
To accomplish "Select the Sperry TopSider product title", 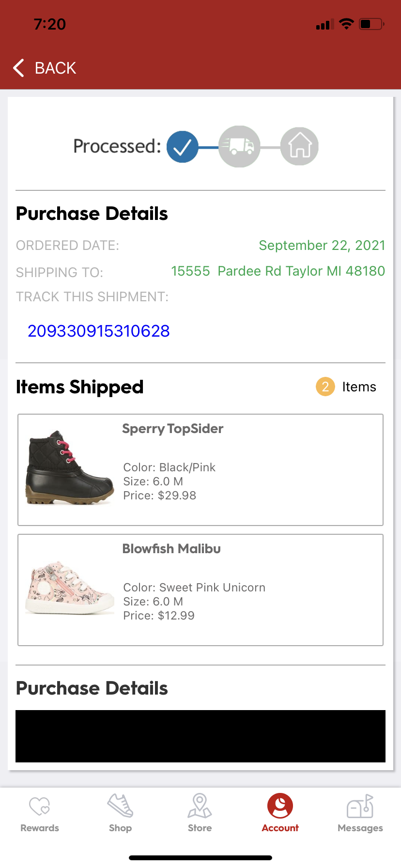I will point(172,429).
